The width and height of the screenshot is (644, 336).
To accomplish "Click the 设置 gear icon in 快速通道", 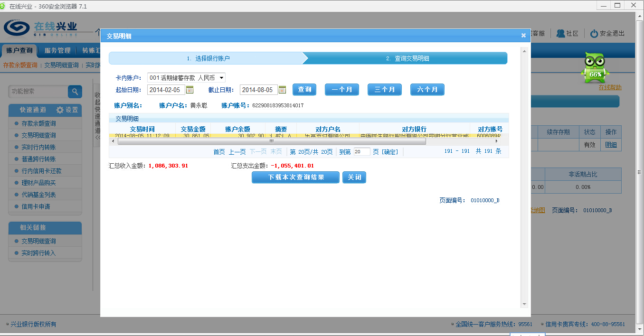I will (x=60, y=110).
